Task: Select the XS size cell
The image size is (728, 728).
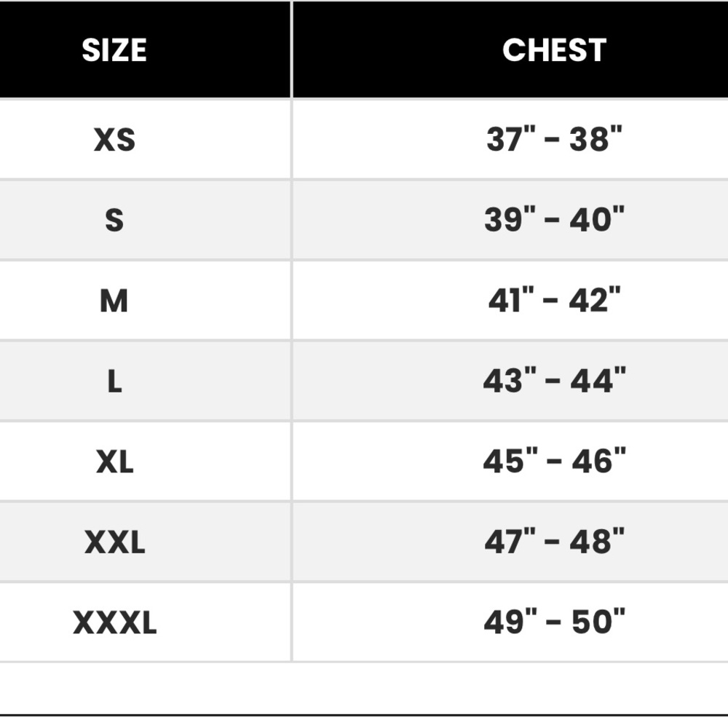Action: click(114, 139)
